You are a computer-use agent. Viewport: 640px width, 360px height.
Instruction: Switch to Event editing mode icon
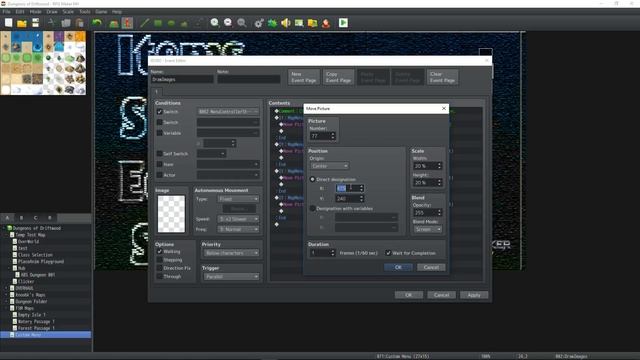pos(127,23)
